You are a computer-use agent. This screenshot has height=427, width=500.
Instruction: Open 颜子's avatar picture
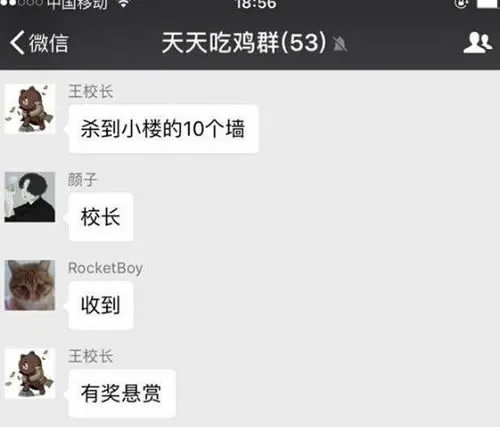click(30, 197)
